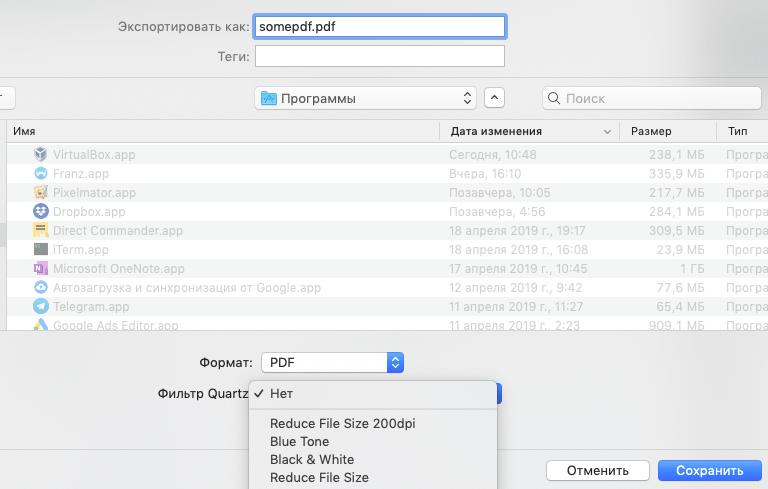Click the date Позавчера, 4:56
Image resolution: width=768 pixels, height=489 pixels.
[497, 212]
